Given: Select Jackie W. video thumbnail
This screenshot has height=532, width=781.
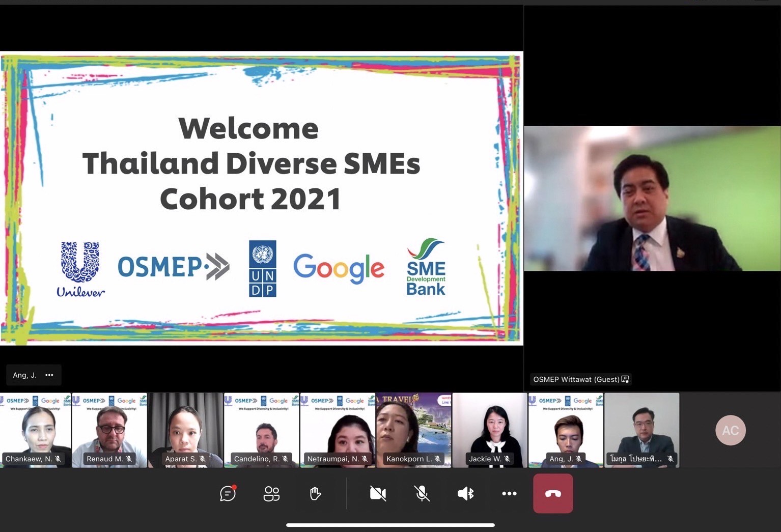Looking at the screenshot, I should point(490,430).
